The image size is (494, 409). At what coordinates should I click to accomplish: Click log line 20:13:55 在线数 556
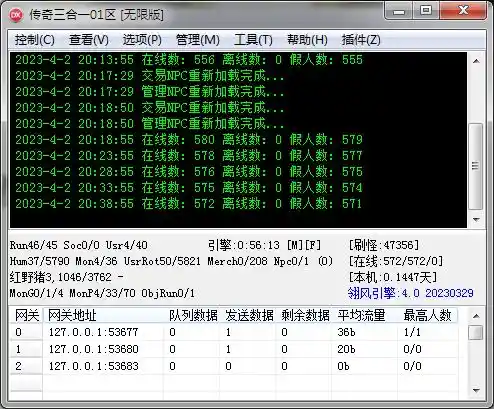coord(189,60)
